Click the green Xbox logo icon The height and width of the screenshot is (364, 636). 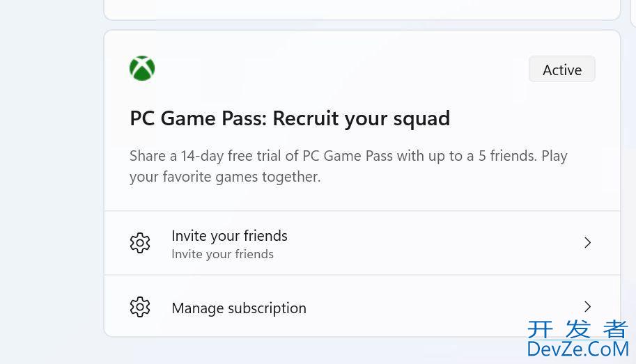tap(142, 68)
